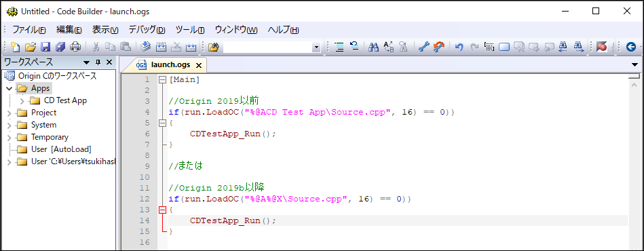Screen dimensions: 644x251
Task: Click the Cut scissors icon
Action: point(96,47)
